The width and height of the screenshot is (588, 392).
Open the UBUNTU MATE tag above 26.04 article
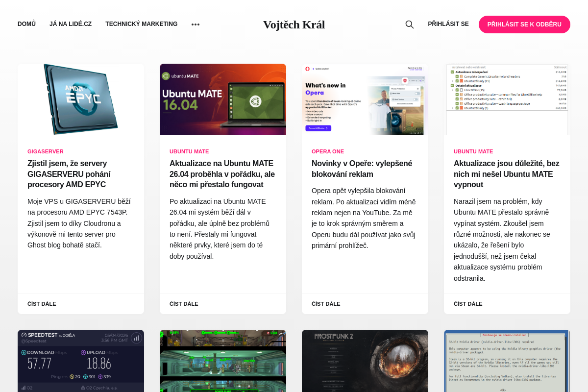click(189, 151)
